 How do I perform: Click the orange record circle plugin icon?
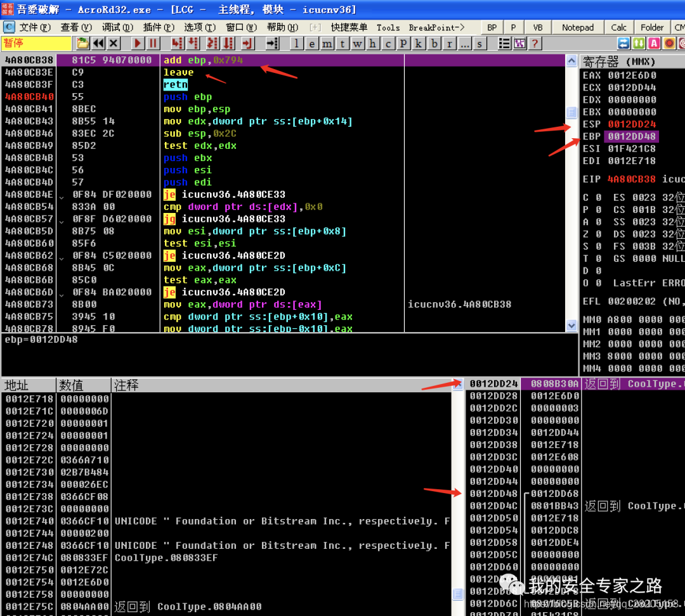(x=669, y=43)
